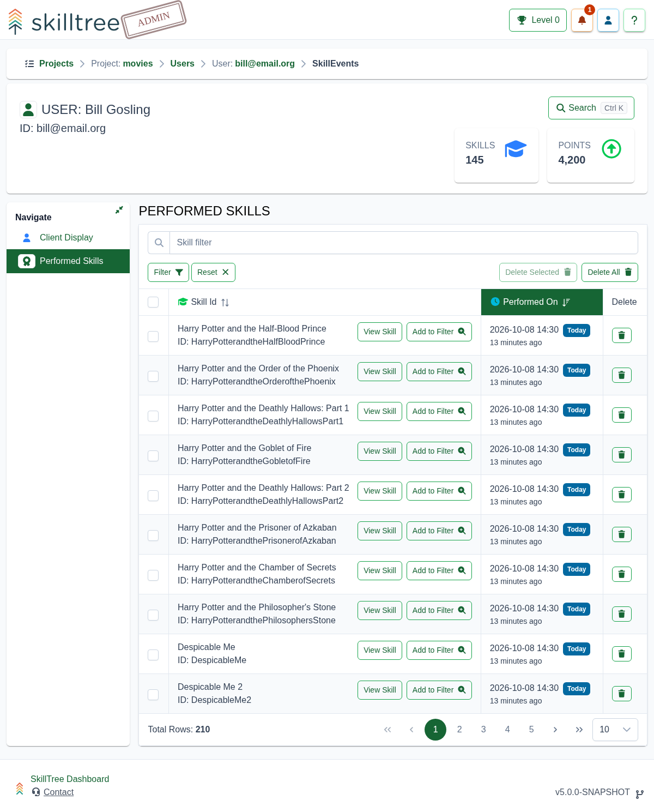This screenshot has width=654, height=812.
Task: Click the Filter button
Action: coord(168,272)
